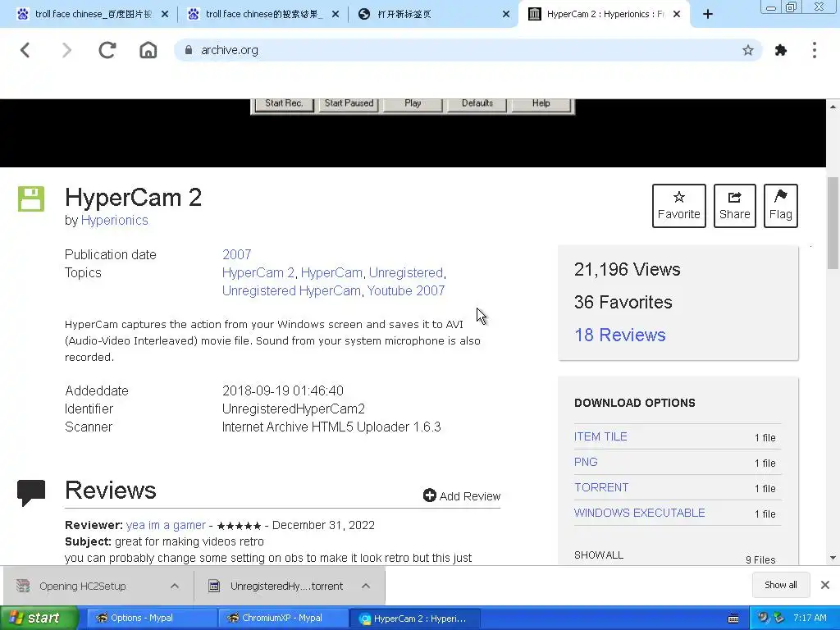The width and height of the screenshot is (840, 630).
Task: Close the downloads bar
Action: coord(825,585)
